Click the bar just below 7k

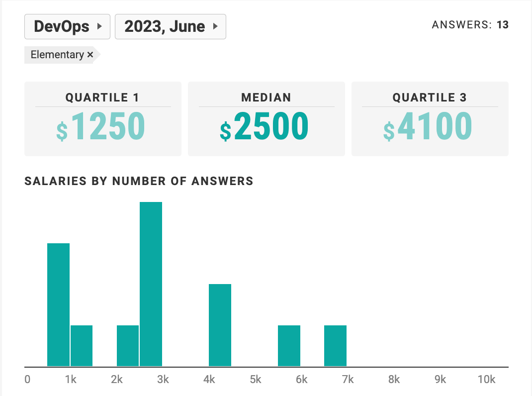pyautogui.click(x=335, y=346)
